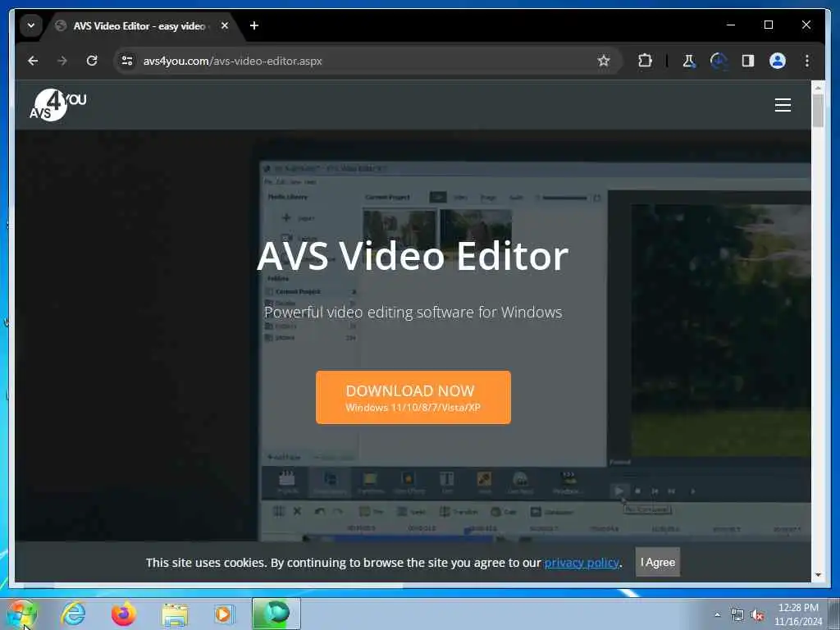Open a new browser tab
The height and width of the screenshot is (630, 840).
[x=254, y=25]
